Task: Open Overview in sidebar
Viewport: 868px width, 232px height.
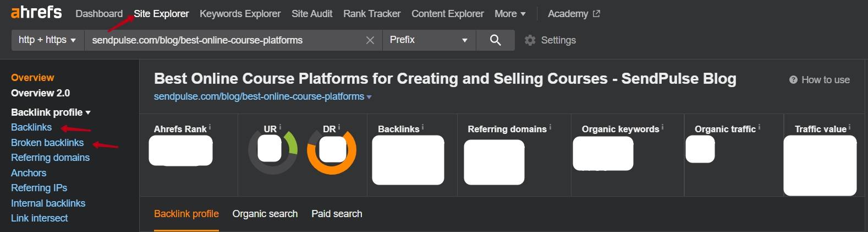Action: point(32,78)
